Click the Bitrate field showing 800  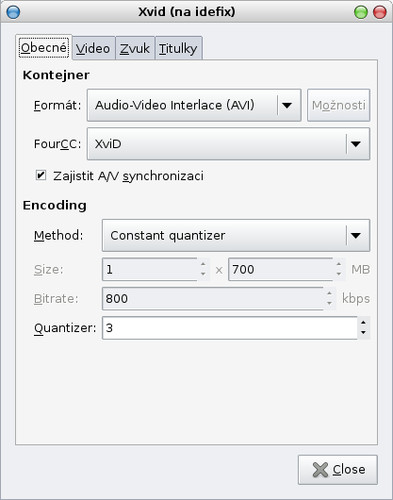(x=213, y=299)
